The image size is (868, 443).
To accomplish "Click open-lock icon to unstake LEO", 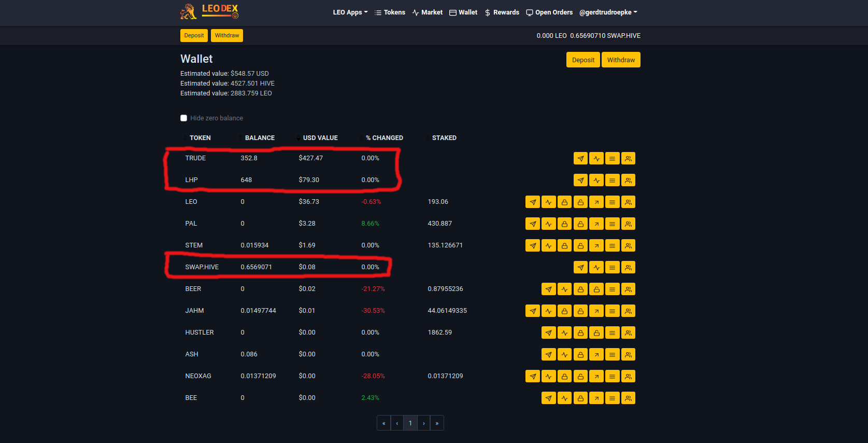I will 580,202.
